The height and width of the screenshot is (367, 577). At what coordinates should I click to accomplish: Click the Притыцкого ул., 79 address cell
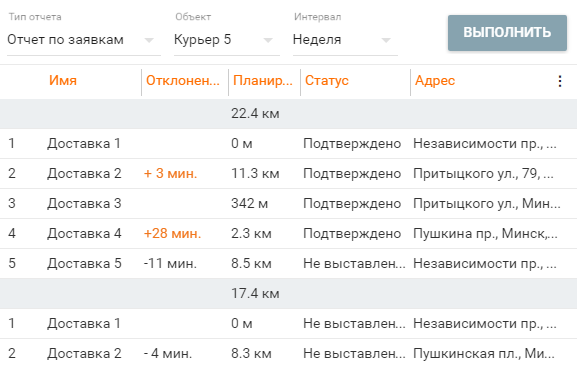483,173
